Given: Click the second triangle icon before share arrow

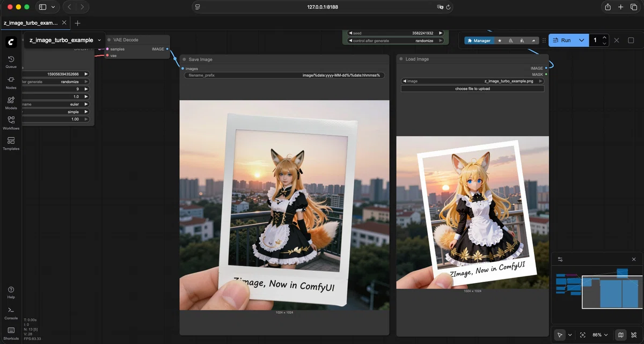Looking at the screenshot, I should coord(522,40).
